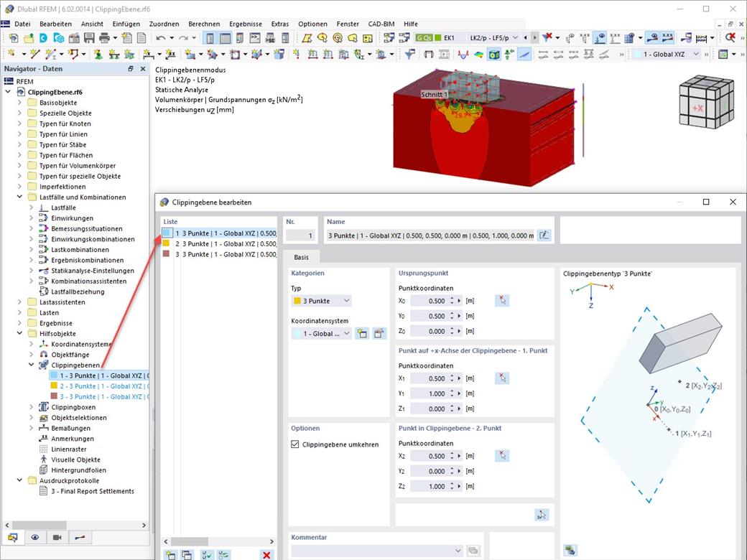Redo the last undone action
Viewport: 747px width, 560px height.
[183, 38]
